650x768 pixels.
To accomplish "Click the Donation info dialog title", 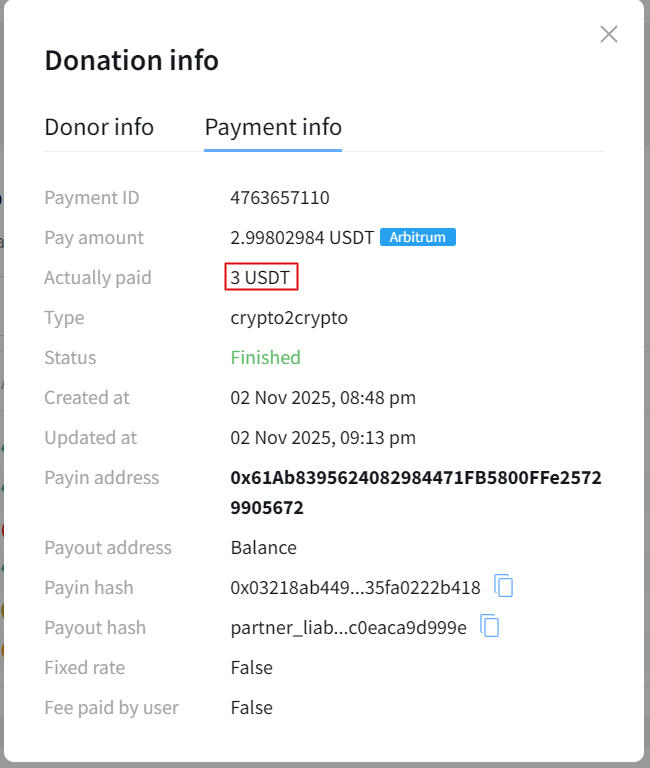I will pyautogui.click(x=131, y=60).
